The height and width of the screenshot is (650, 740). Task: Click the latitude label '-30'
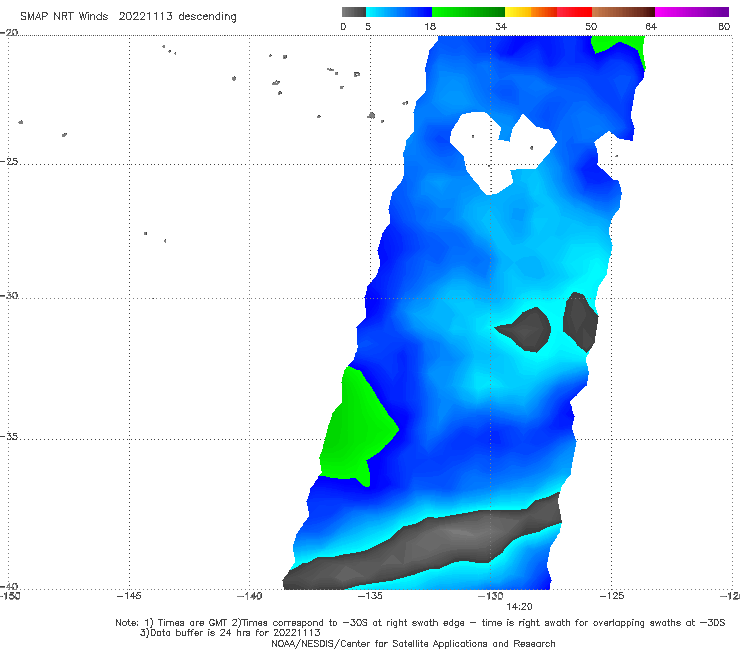click(x=9, y=295)
